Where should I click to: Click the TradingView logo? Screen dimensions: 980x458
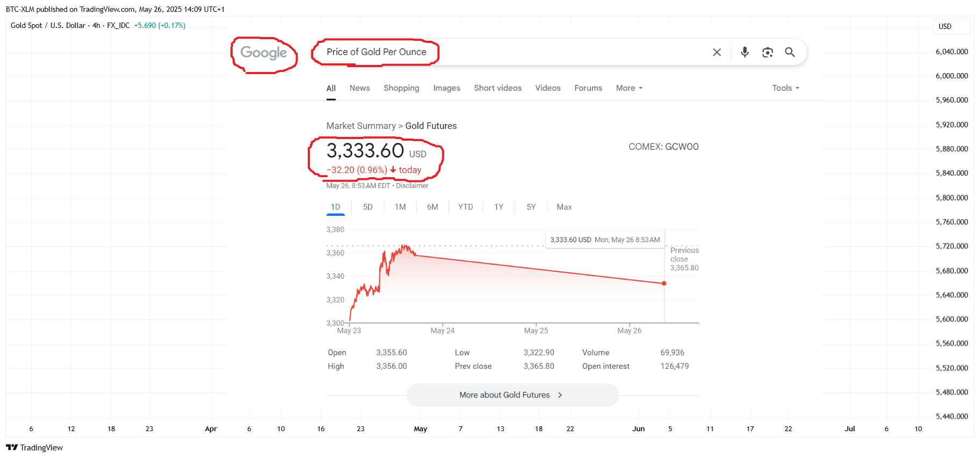[34, 447]
